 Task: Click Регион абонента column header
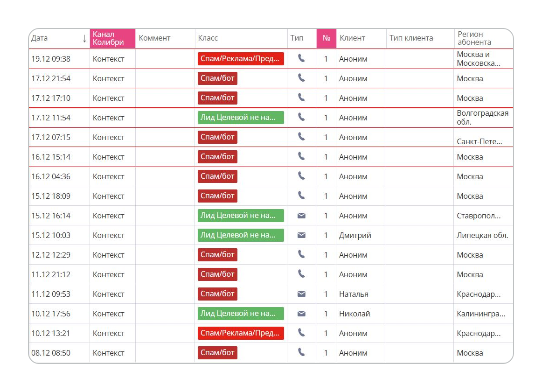[474, 38]
